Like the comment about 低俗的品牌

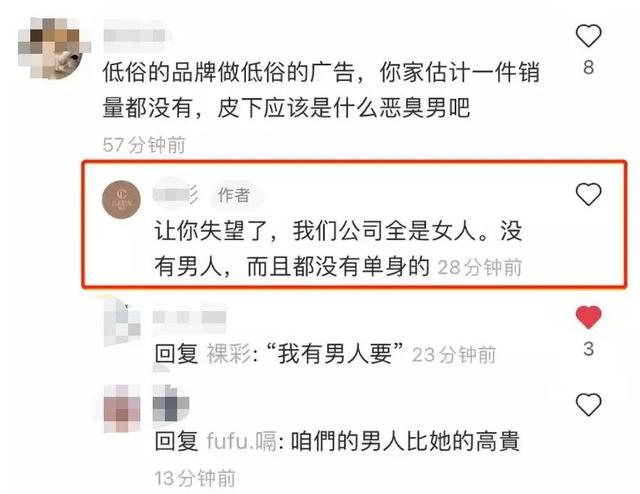(588, 36)
